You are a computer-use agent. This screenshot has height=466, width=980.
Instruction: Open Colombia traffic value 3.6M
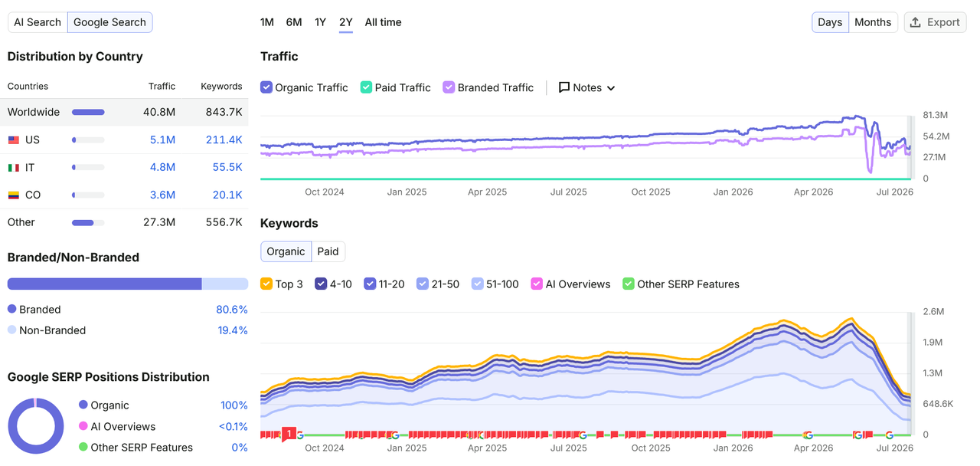coord(162,195)
